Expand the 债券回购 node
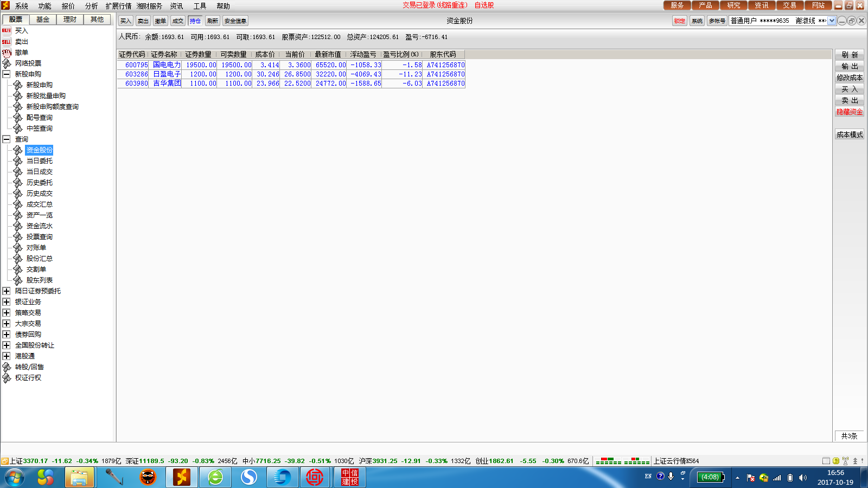This screenshot has height=488, width=868. point(7,335)
